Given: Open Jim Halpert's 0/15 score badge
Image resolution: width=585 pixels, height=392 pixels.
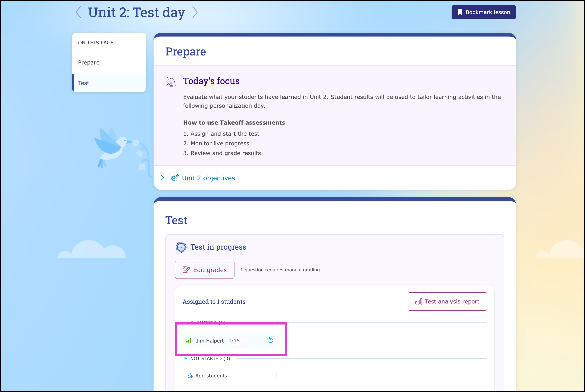Looking at the screenshot, I should pyautogui.click(x=234, y=340).
